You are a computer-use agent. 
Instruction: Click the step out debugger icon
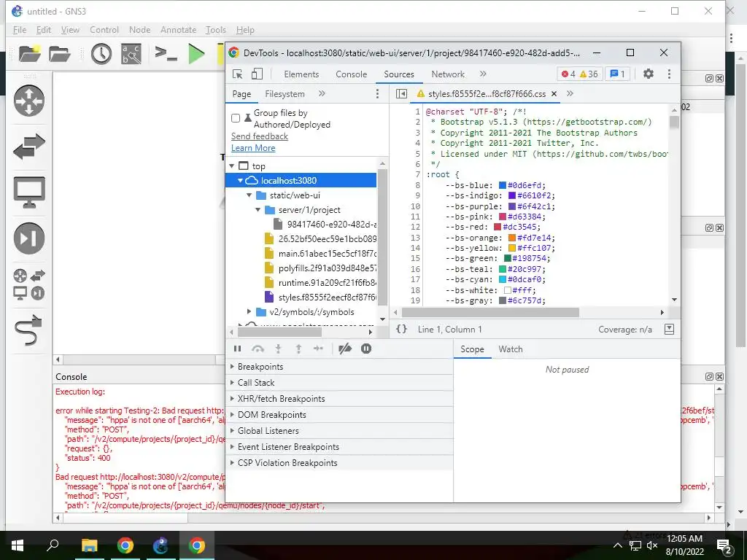point(298,349)
